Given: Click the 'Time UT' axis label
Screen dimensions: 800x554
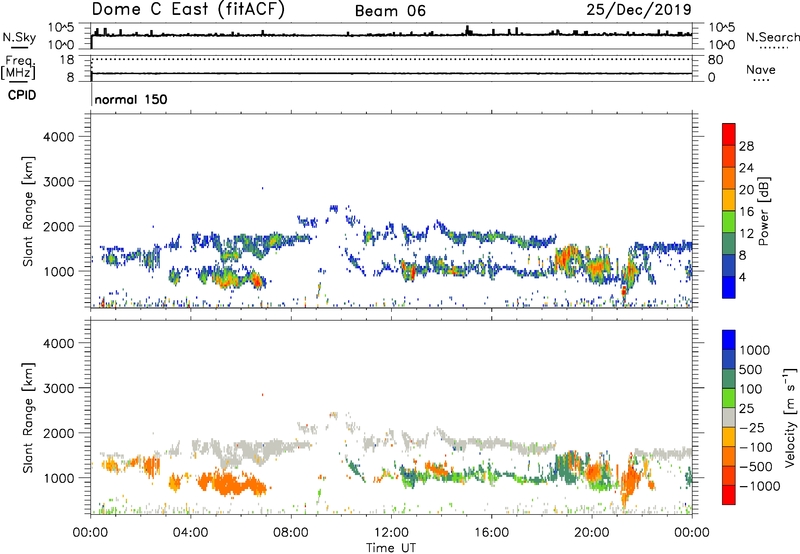Looking at the screenshot, I should point(391,548).
